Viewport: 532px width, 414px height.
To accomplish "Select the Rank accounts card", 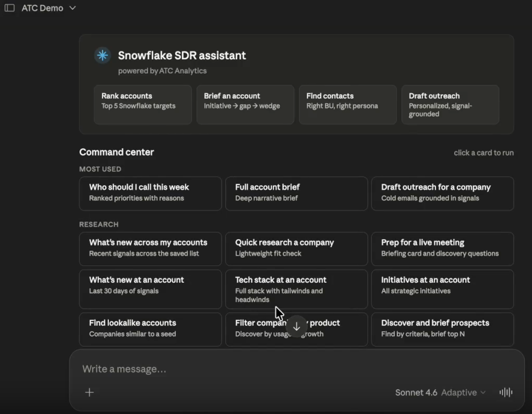I will pos(143,104).
